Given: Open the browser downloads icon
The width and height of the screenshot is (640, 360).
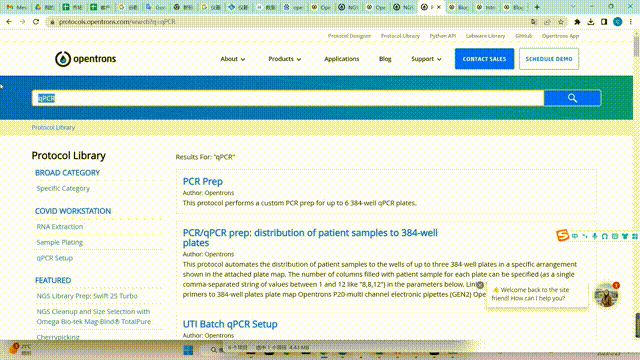Looking at the screenshot, I should pyautogui.click(x=591, y=22).
